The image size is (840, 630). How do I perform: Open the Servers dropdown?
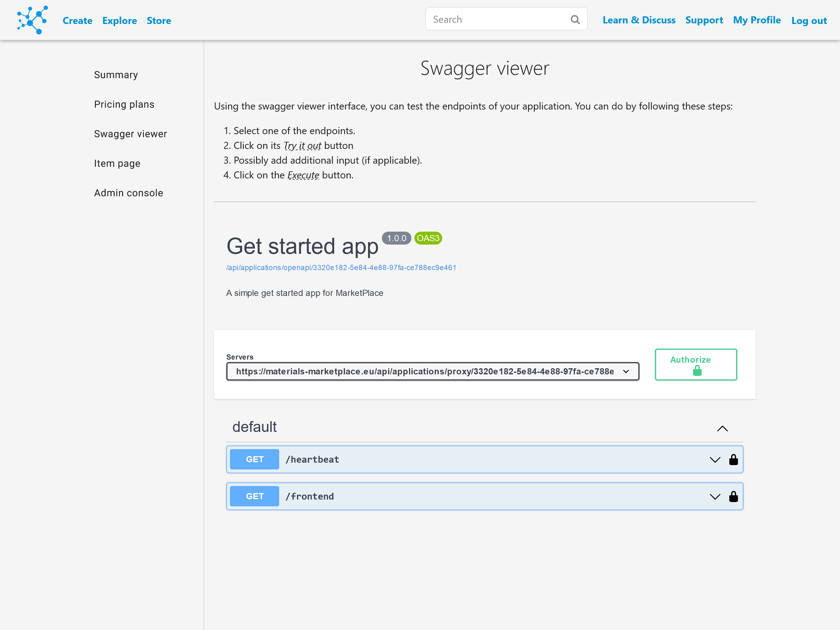tap(433, 371)
